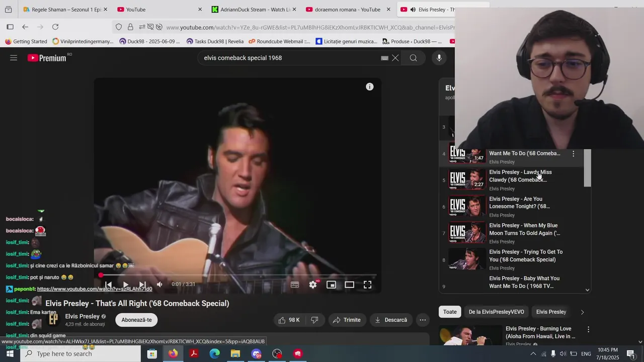
Task: Play the Elvis video
Action: click(x=125, y=285)
